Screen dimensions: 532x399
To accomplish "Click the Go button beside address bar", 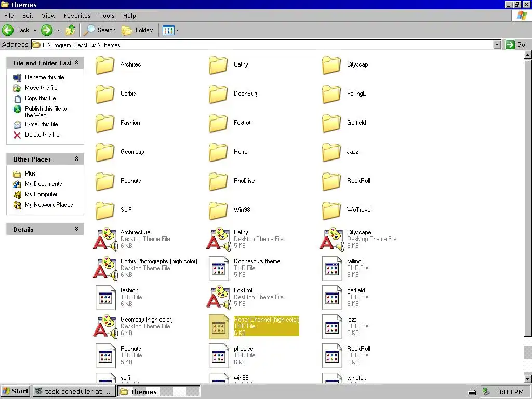I will 515,45.
